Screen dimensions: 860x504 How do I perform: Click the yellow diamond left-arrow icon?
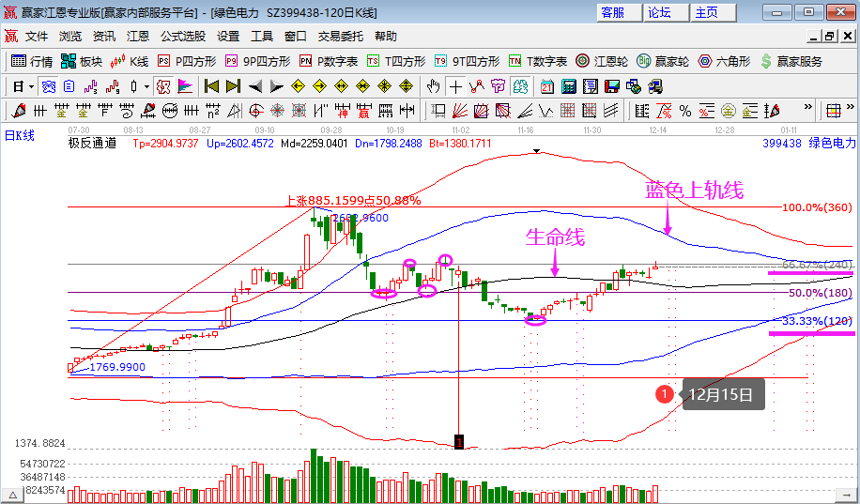298,86
